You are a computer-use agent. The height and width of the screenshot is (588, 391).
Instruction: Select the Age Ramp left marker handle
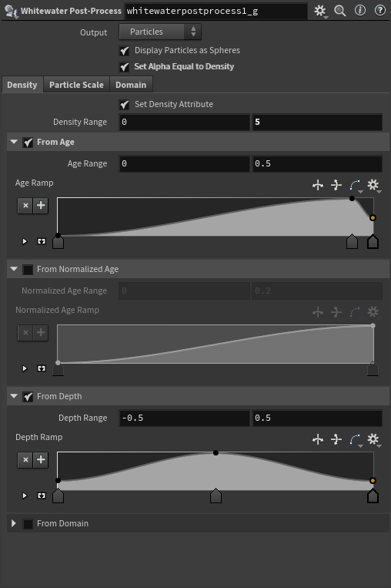(x=58, y=242)
